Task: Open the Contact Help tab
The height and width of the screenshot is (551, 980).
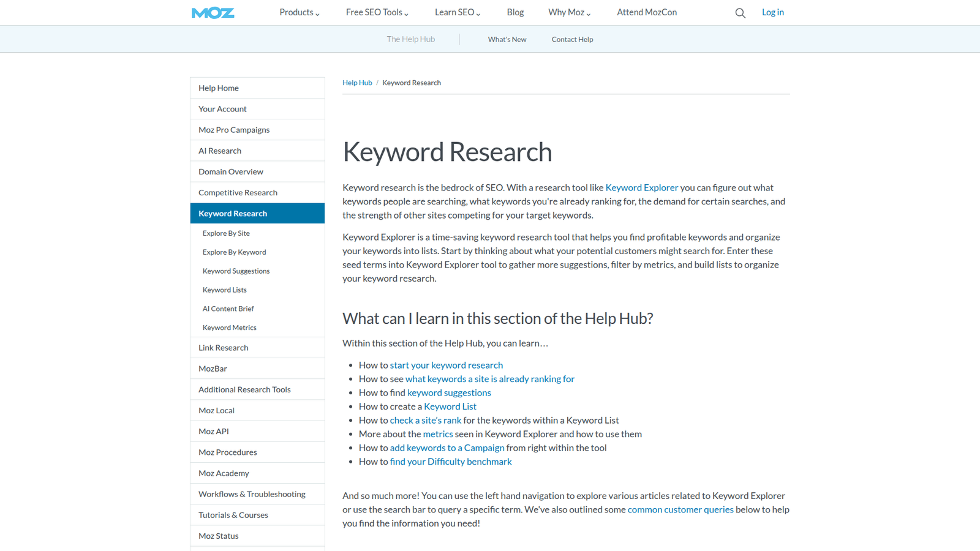Action: click(572, 39)
